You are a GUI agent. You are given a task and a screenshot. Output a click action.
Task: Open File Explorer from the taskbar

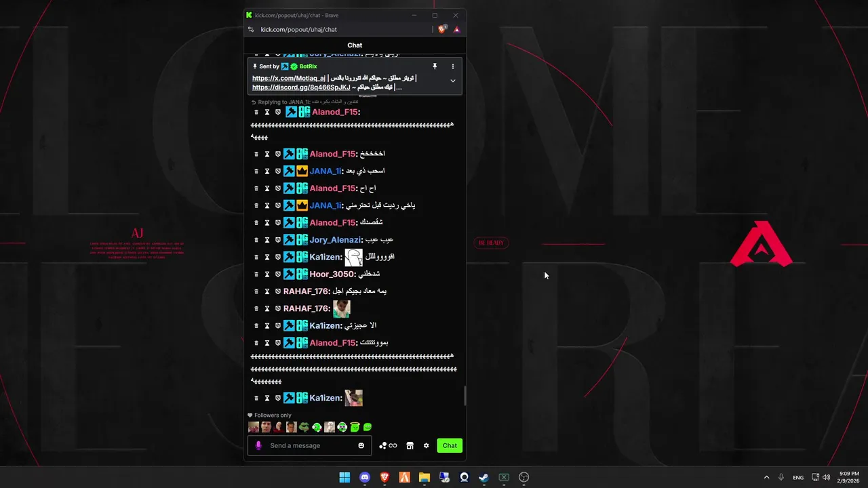(x=425, y=477)
